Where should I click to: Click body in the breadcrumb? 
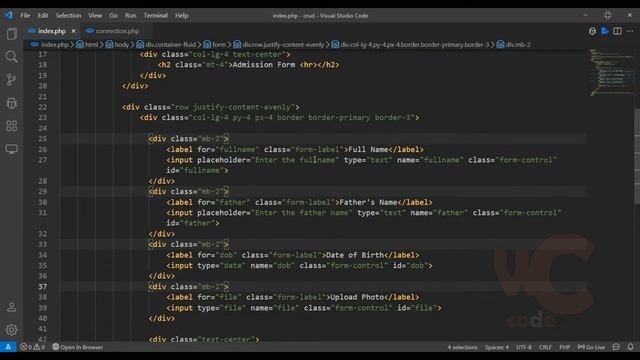pos(121,44)
